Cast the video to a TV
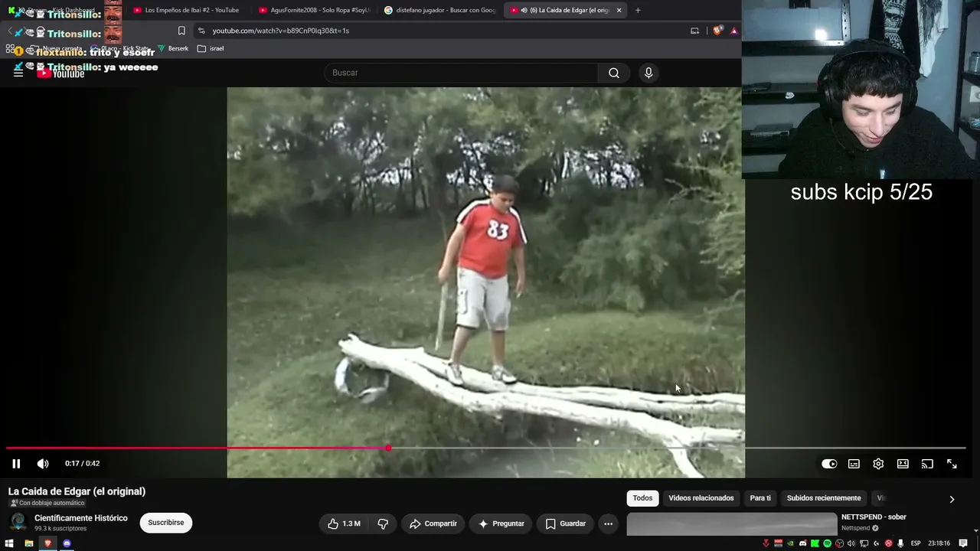 coord(927,464)
